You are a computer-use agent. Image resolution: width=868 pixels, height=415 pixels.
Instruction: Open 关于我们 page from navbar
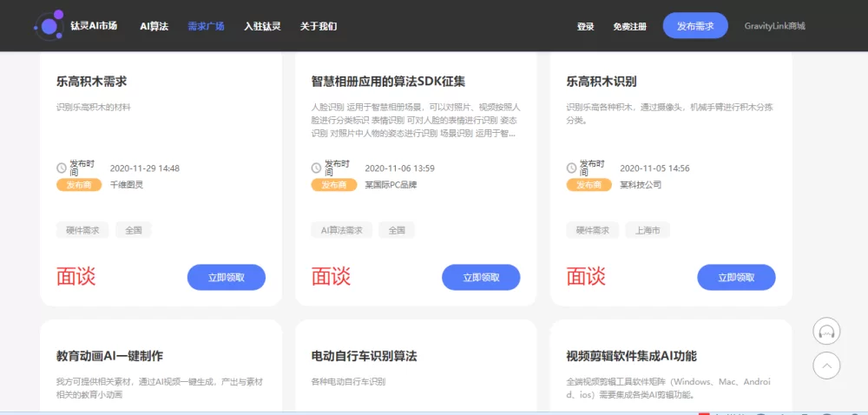[319, 26]
